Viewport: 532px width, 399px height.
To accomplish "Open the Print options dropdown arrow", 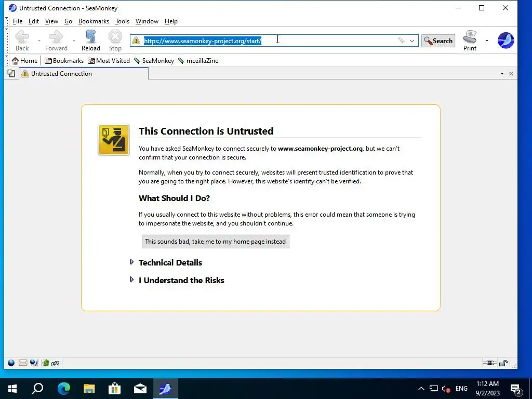I will (487, 41).
